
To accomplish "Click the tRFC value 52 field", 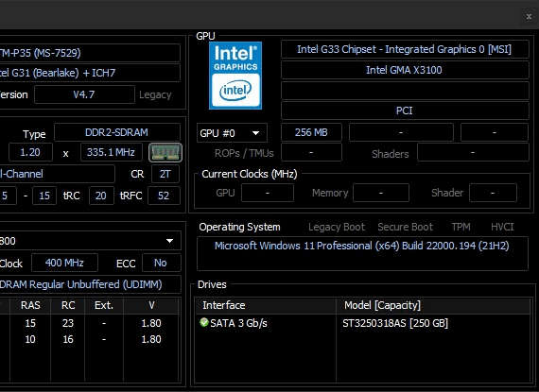I will click(164, 196).
